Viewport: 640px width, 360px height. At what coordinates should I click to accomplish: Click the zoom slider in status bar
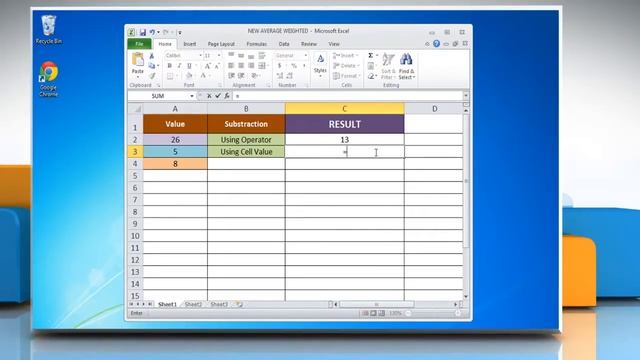click(x=433, y=313)
